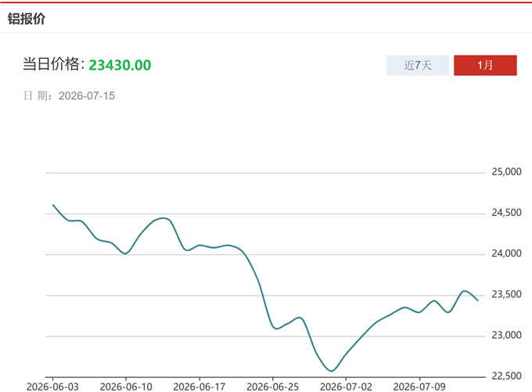Click the chart line's starting point
This screenshot has height=392, width=532.
point(53,205)
